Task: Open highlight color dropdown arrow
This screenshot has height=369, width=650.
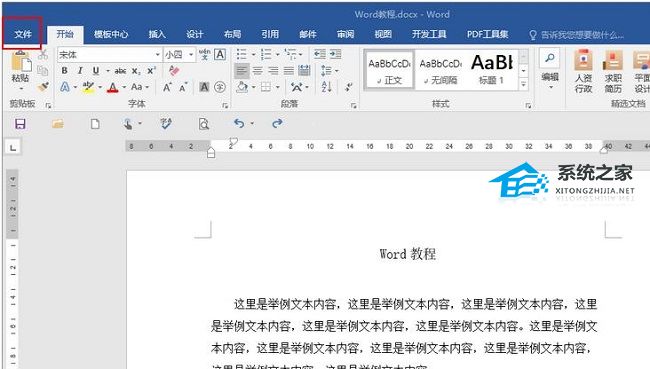Action: coord(100,87)
